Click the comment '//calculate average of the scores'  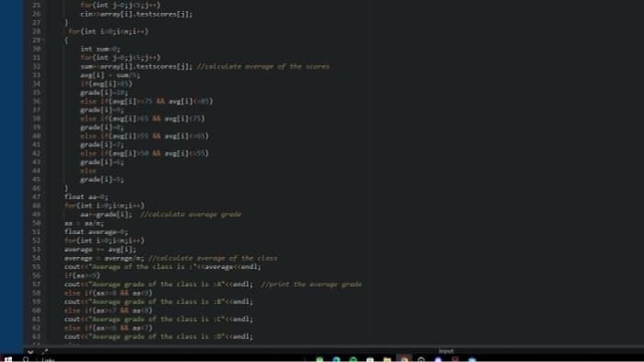(263, 66)
